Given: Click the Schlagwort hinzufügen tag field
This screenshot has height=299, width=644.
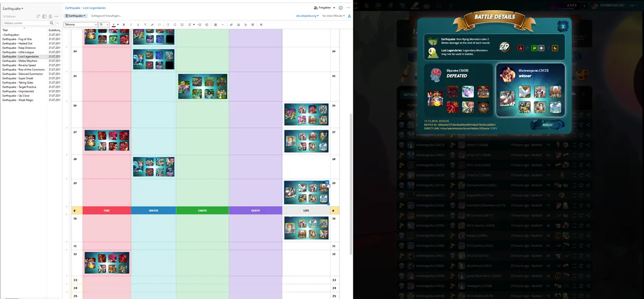Looking at the screenshot, I should 106,16.
